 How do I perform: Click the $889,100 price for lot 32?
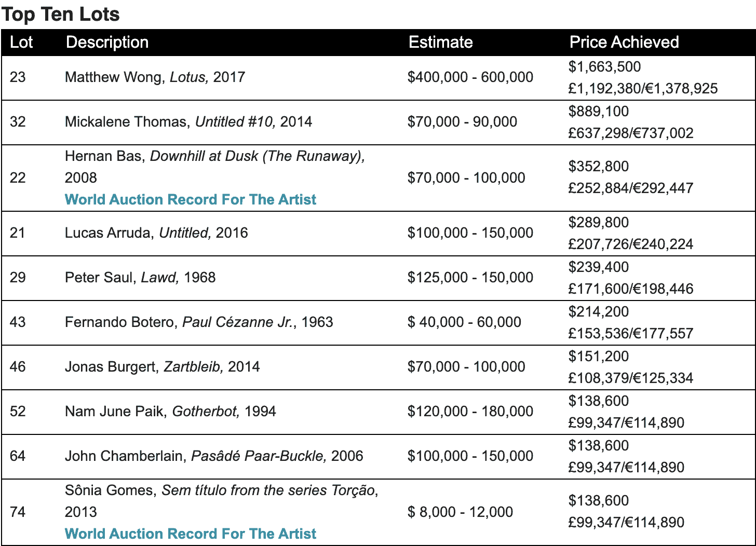click(x=598, y=112)
